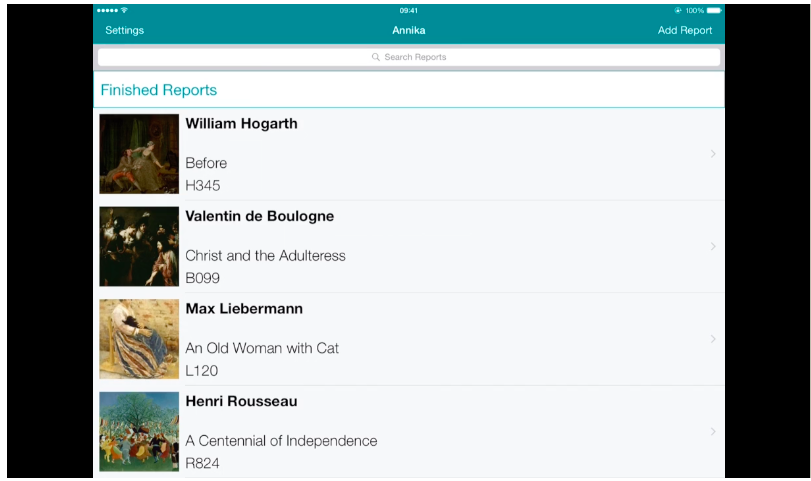Open 'A Centennial of Independence' report
This screenshot has width=811, height=481.
point(281,441)
